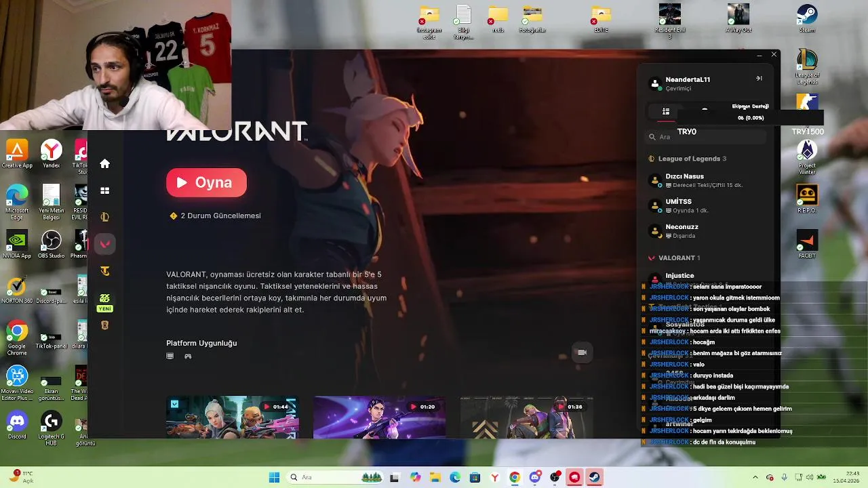Open Task View on the taskbar
The width and height of the screenshot is (868, 488).
(394, 477)
